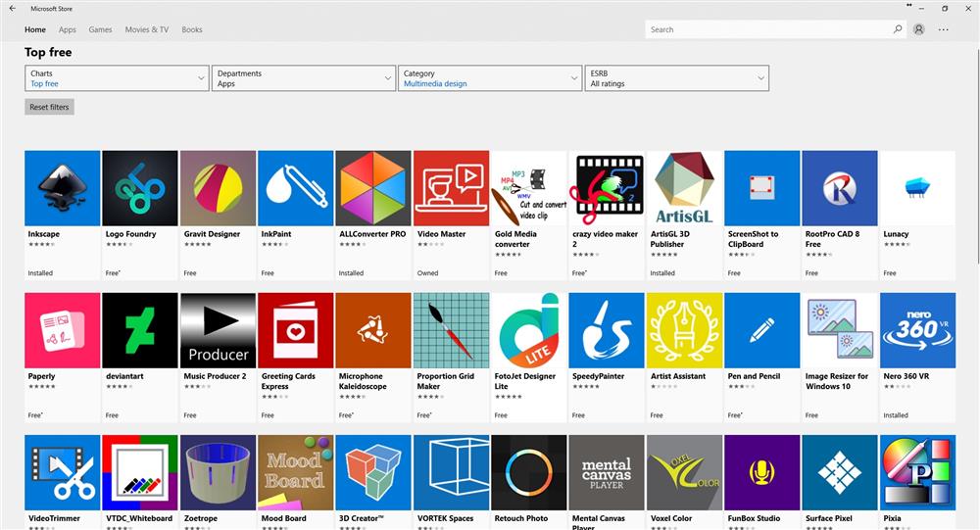The width and height of the screenshot is (980, 530).
Task: Expand the Charts dropdown
Action: point(117,78)
